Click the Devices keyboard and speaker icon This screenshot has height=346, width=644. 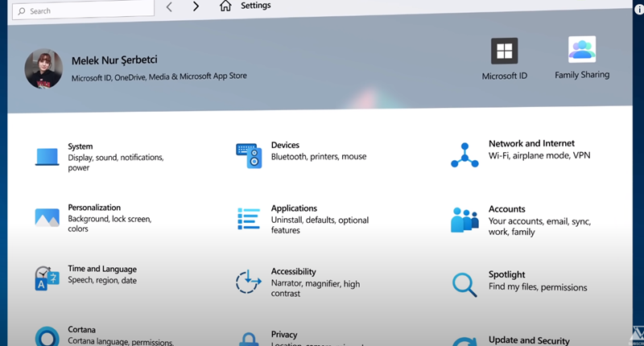(248, 155)
